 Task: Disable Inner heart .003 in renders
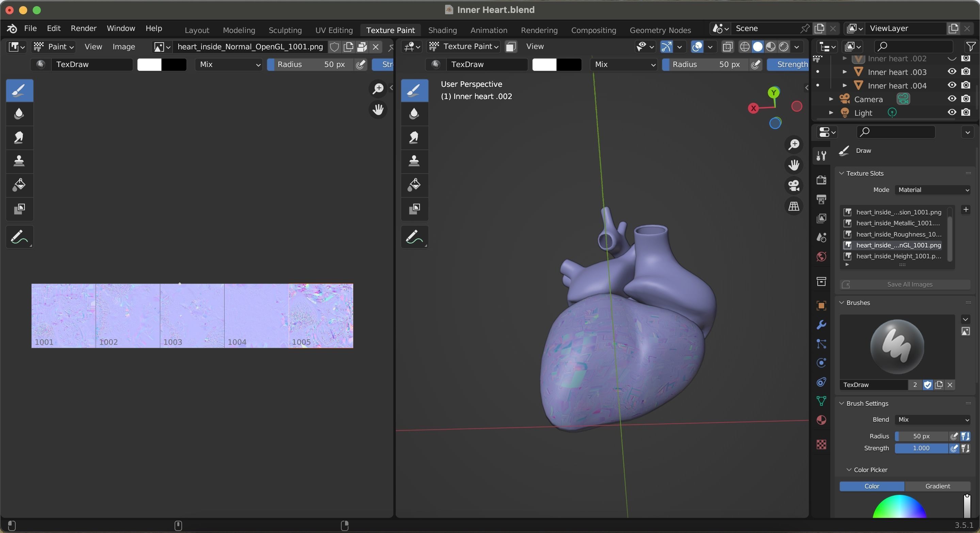pos(966,72)
